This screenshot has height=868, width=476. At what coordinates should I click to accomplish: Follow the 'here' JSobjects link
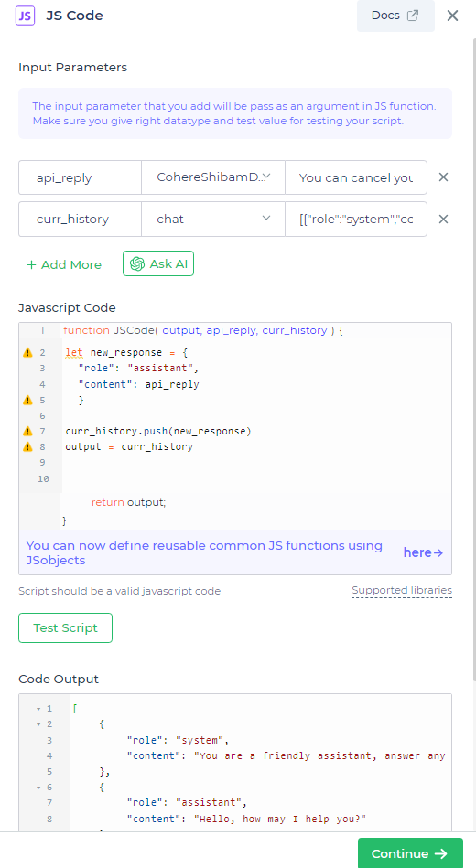click(423, 552)
